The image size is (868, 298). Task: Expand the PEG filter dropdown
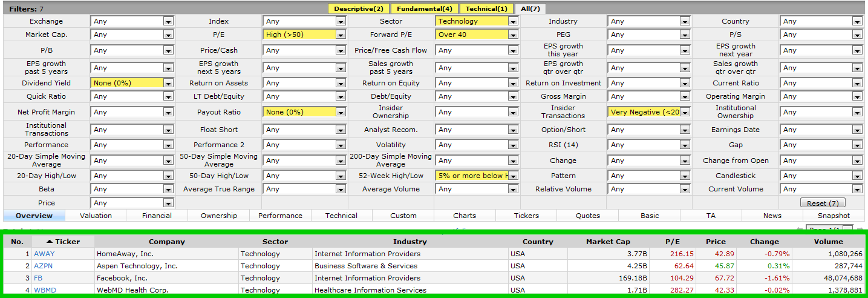tap(649, 35)
